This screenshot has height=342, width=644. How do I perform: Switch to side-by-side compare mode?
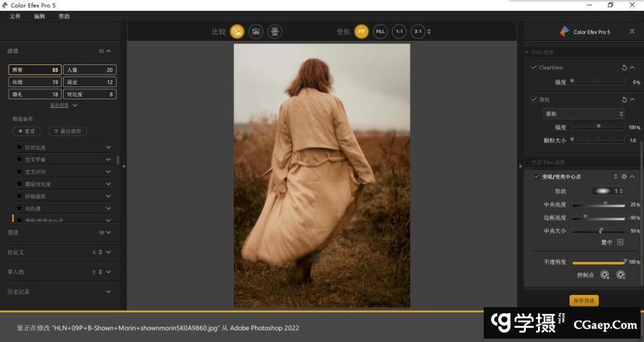click(274, 32)
